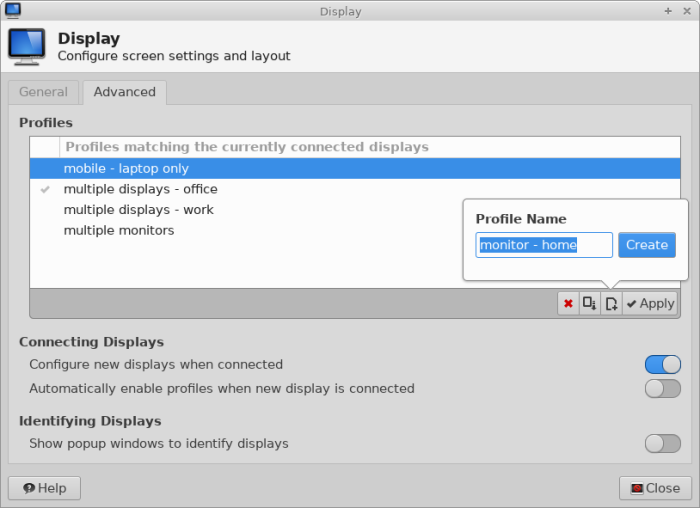Disable Configure new displays when connected
Screen dimensions: 700x508
pos(662,365)
